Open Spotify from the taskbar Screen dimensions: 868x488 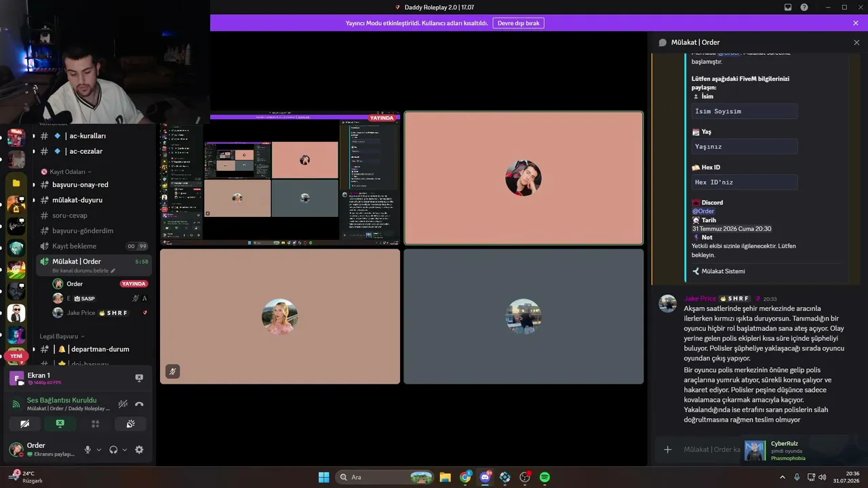click(x=545, y=477)
